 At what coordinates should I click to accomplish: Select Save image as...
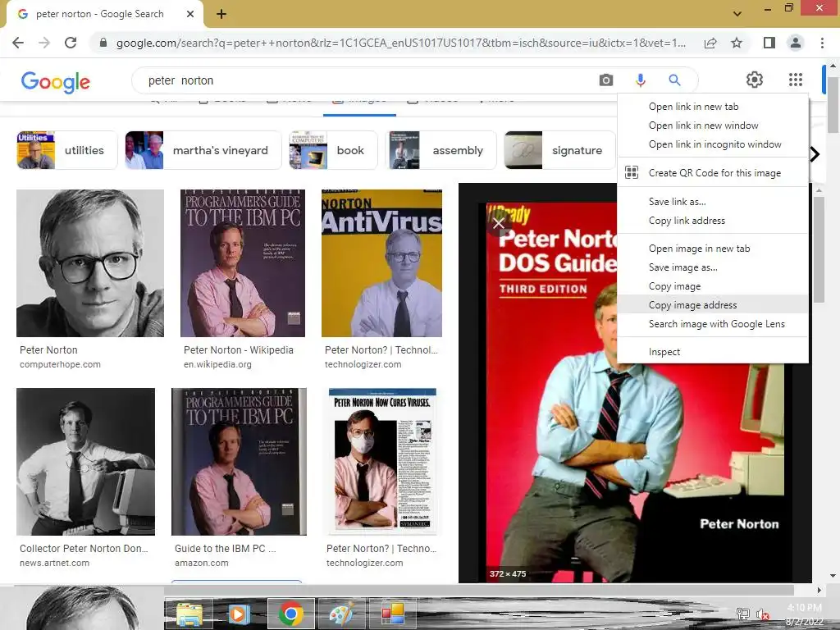tap(713, 267)
